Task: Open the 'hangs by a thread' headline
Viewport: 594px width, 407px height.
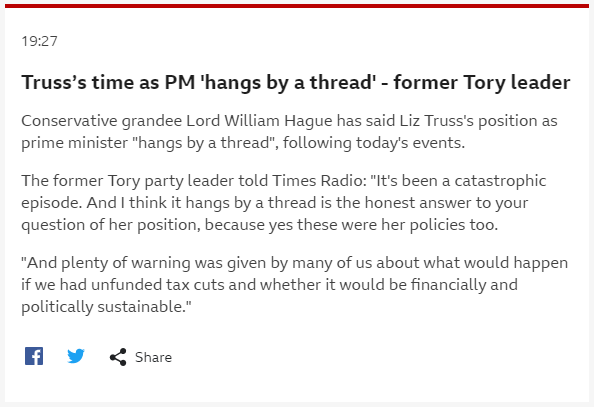Action: point(295,83)
